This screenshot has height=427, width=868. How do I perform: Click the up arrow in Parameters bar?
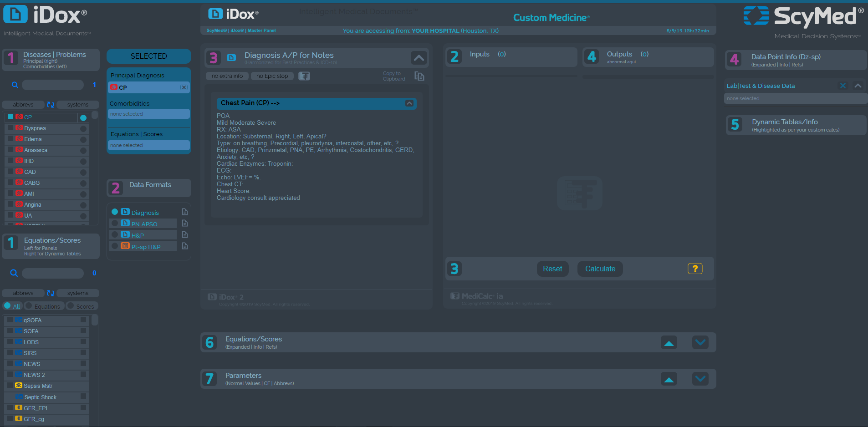coord(669,379)
